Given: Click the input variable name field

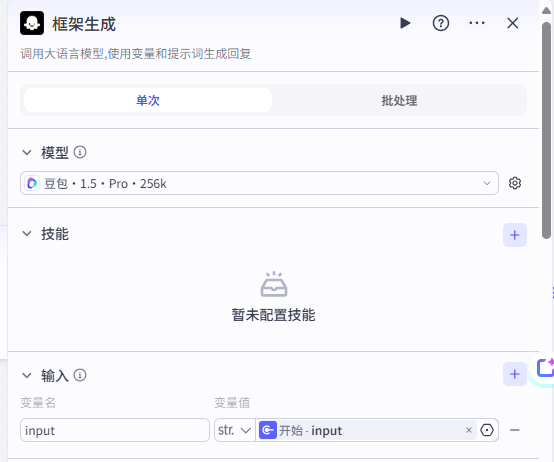Looking at the screenshot, I should (x=115, y=430).
